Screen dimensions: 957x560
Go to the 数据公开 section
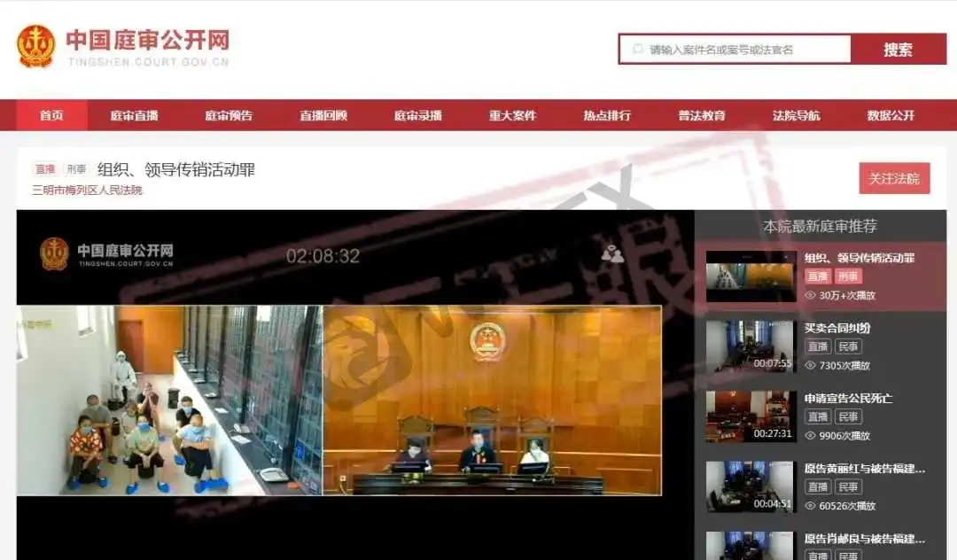[891, 115]
